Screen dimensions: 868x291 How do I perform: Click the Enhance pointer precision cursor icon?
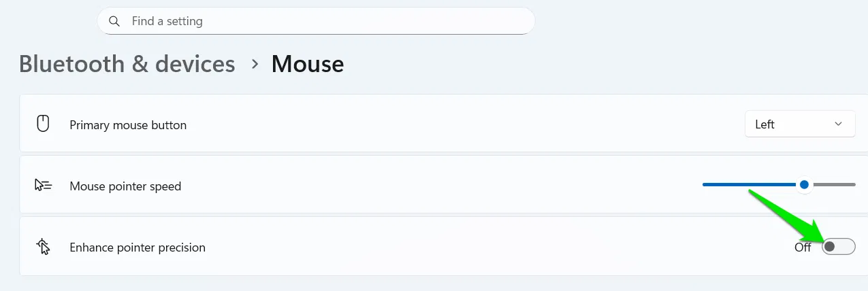43,247
